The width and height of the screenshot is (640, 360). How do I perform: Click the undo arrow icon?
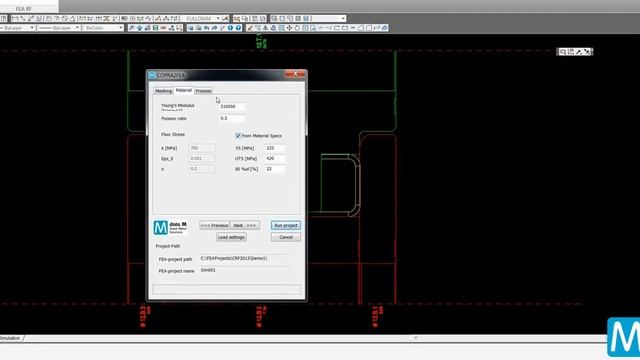[x=207, y=28]
